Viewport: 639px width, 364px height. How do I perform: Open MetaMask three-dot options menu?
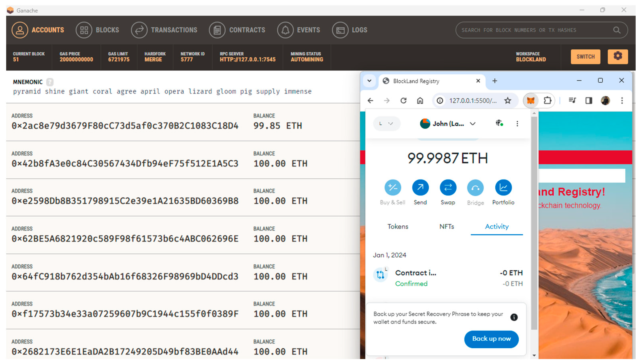(517, 124)
